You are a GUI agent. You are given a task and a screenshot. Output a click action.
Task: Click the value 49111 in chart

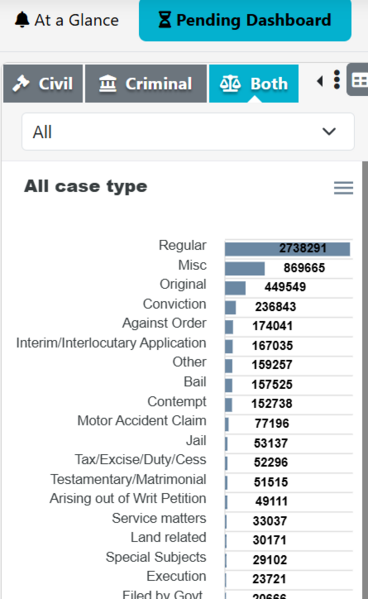click(x=272, y=502)
